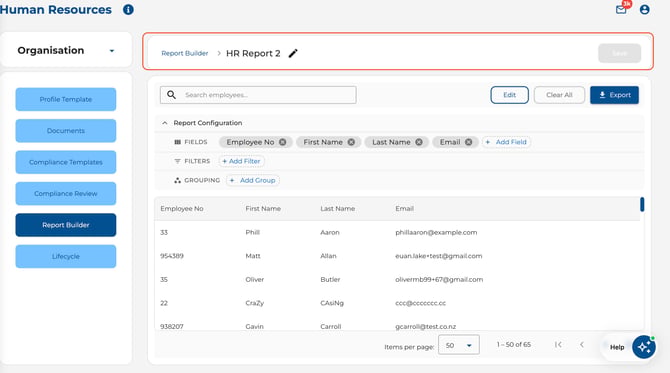Open the items per page dropdown
This screenshot has width=670, height=373.
(458, 345)
